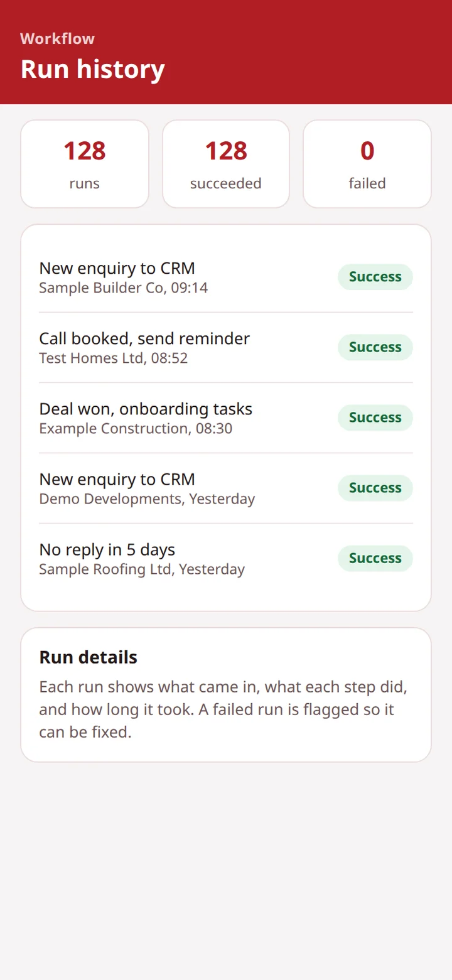
Task: Click the Run details description text
Action: click(223, 709)
